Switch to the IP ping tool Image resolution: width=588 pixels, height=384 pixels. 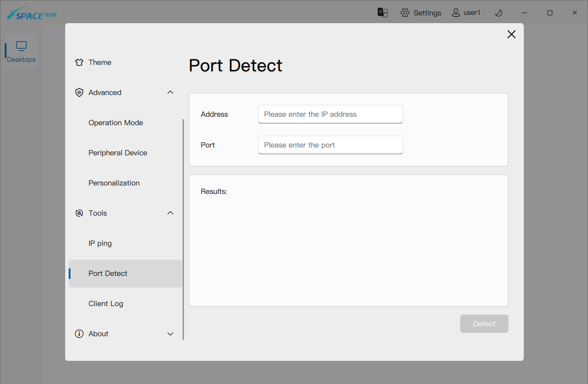click(100, 243)
